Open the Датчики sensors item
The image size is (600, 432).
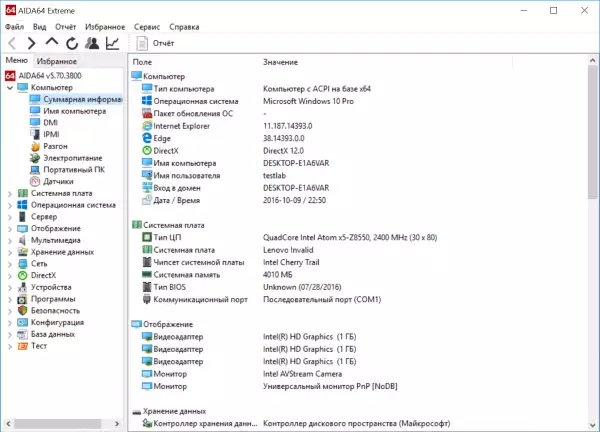pos(58,181)
